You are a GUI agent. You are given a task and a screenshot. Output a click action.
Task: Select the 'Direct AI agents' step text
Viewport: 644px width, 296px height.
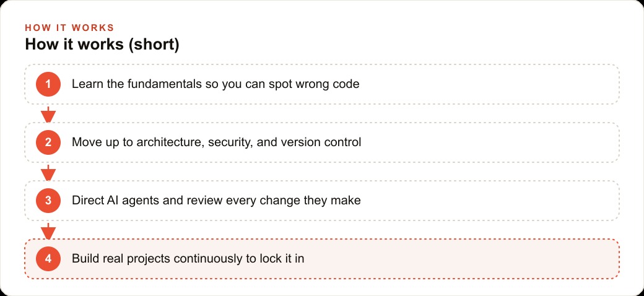pos(216,201)
